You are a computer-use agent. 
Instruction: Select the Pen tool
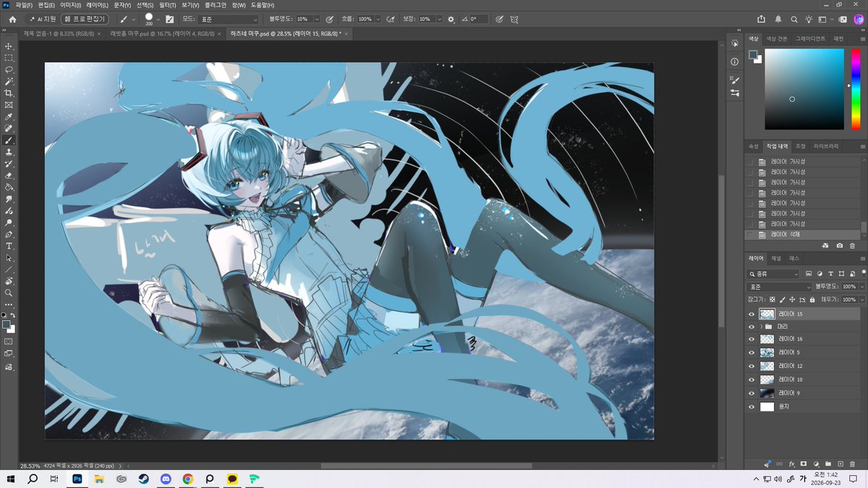point(9,234)
